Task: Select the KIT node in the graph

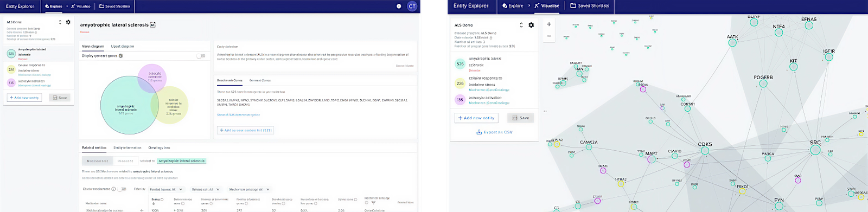Action: pyautogui.click(x=794, y=67)
